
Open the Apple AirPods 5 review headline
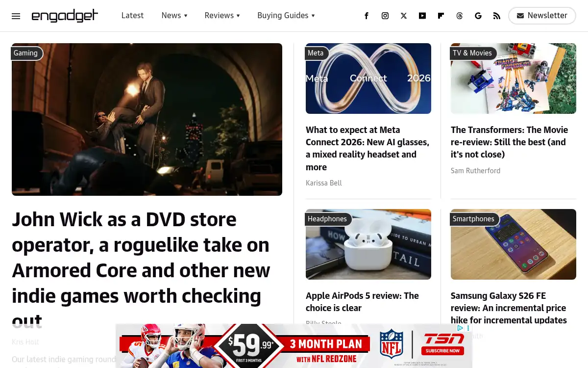362,302
